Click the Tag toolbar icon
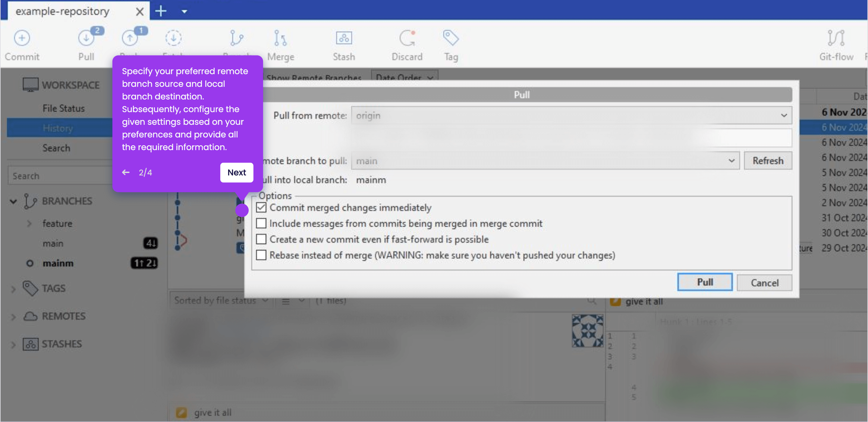The height and width of the screenshot is (422, 868). click(451, 37)
